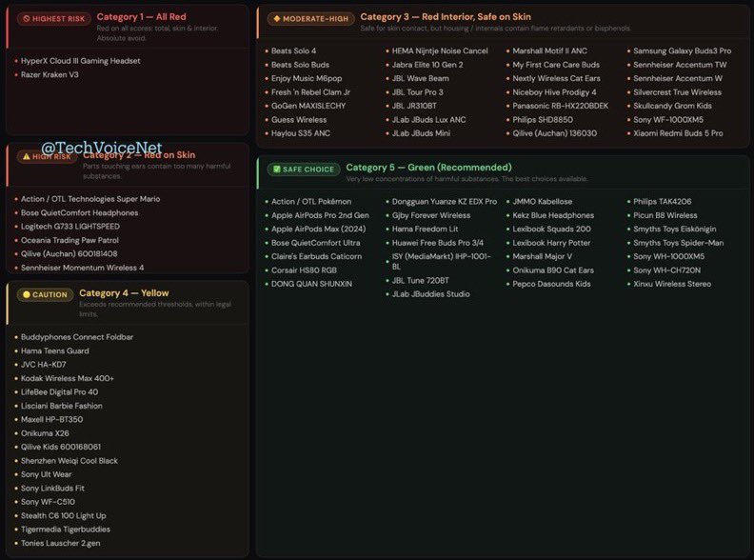
Task: Select the Category 5 — Green heading
Action: pos(429,168)
